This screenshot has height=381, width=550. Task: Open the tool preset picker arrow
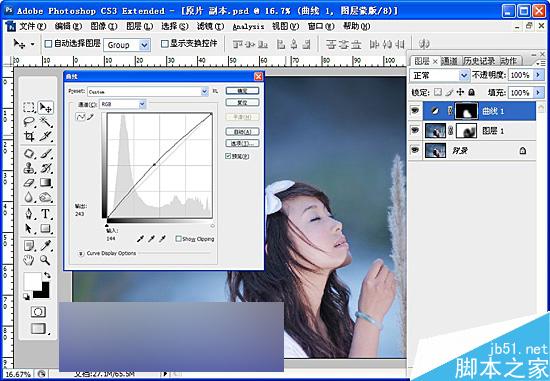pyautogui.click(x=33, y=44)
